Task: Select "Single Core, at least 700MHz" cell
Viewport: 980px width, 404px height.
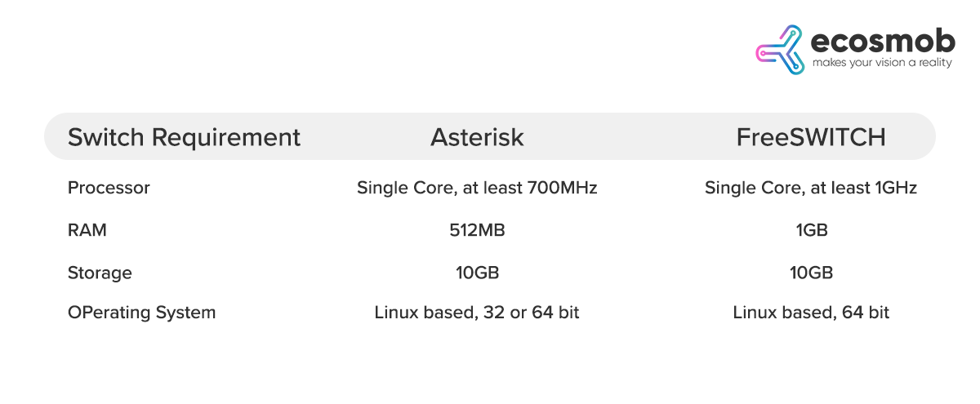Action: click(x=477, y=188)
